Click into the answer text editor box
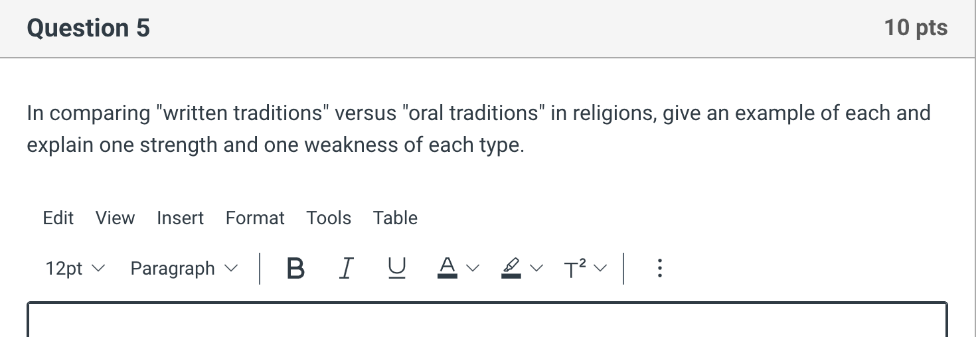Image resolution: width=980 pixels, height=337 pixels. click(487, 320)
